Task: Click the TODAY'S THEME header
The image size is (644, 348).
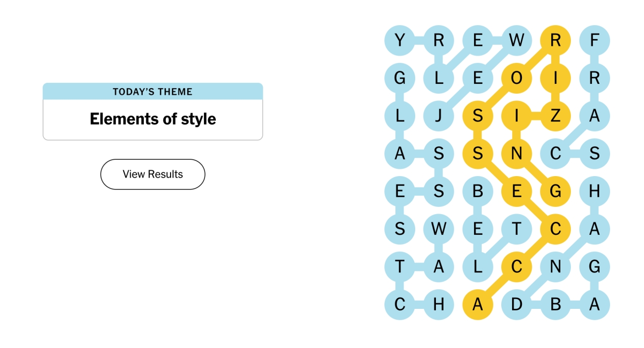Action: tap(152, 92)
